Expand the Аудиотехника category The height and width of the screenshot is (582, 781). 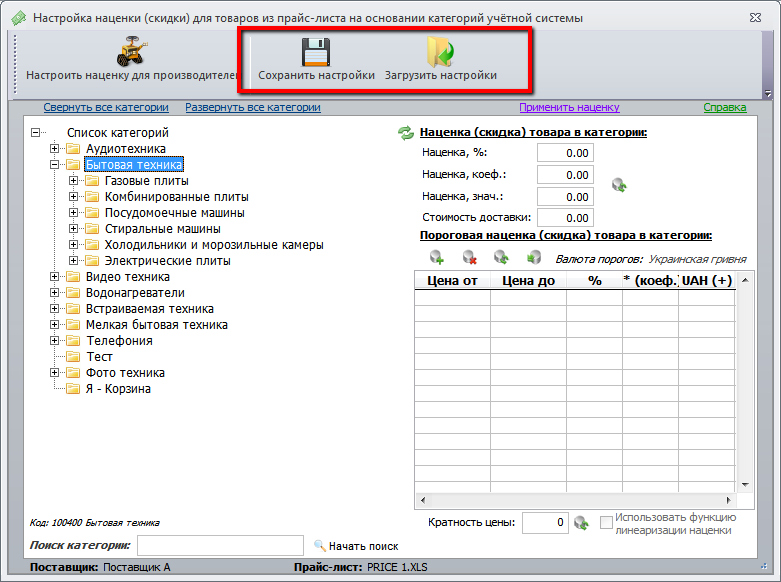[x=54, y=148]
